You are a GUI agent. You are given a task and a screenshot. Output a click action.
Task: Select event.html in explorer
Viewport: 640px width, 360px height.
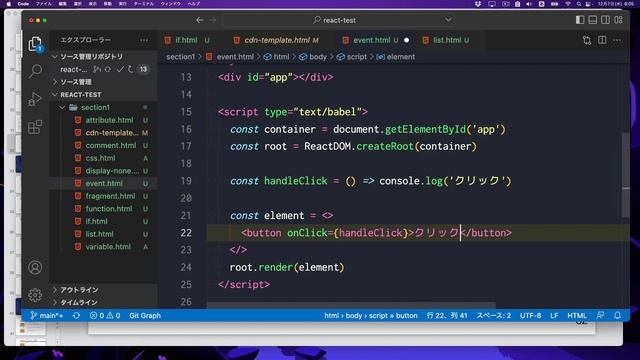[x=104, y=183]
